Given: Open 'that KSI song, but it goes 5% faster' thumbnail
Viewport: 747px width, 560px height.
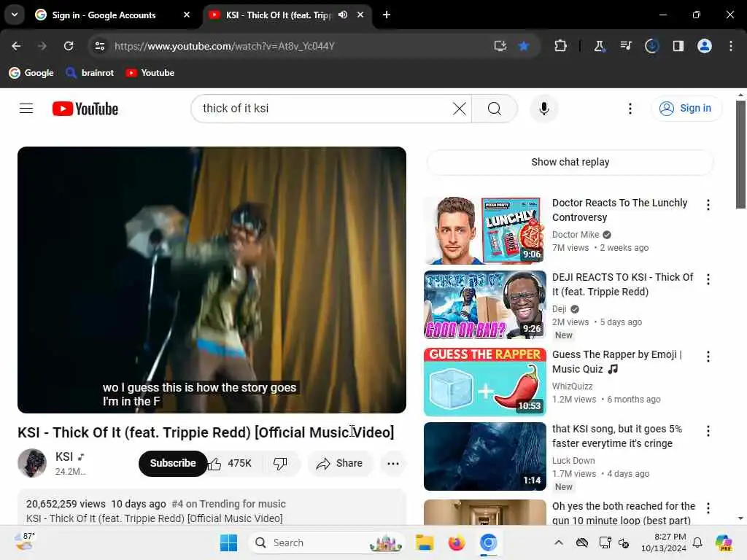Looking at the screenshot, I should [485, 456].
